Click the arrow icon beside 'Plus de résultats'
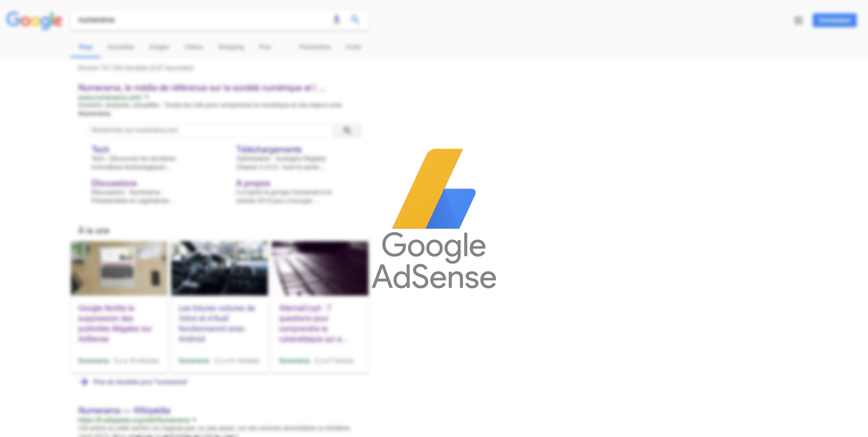 pos(84,382)
